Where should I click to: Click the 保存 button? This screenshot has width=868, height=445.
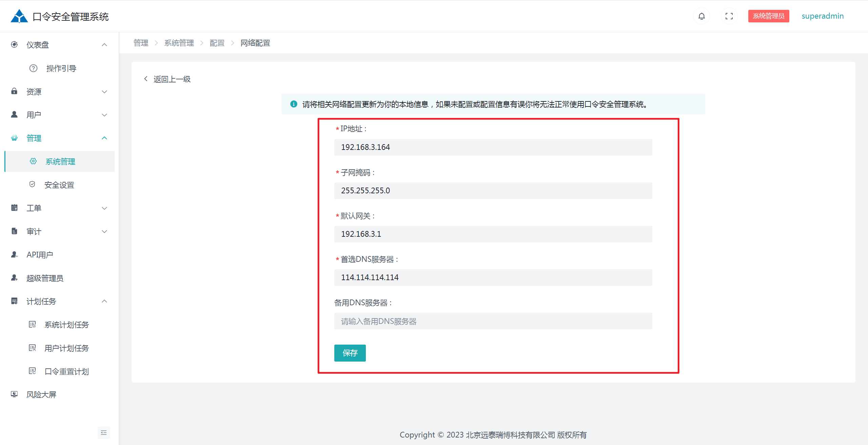350,353
